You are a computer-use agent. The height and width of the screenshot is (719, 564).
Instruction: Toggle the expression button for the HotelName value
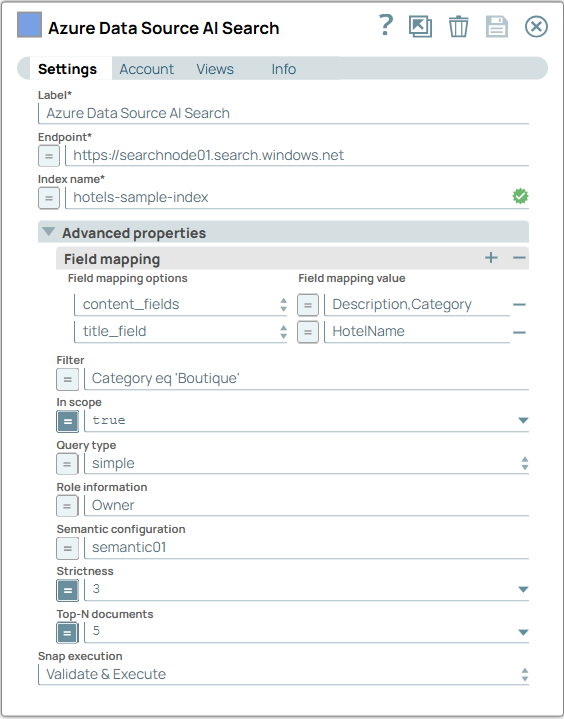[x=308, y=332]
